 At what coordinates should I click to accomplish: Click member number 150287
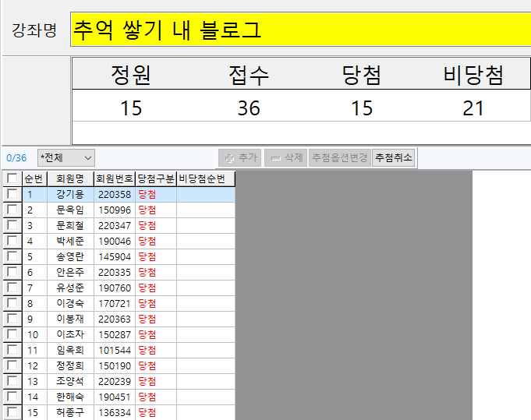pos(115,335)
